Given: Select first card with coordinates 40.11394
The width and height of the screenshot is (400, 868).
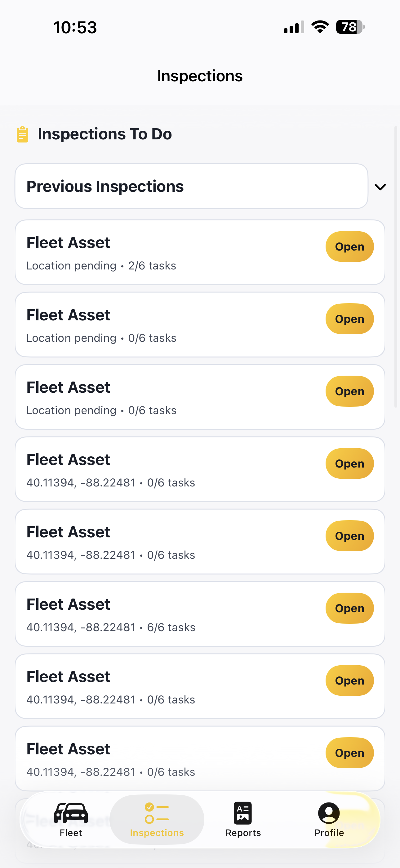Looking at the screenshot, I should click(168, 469).
